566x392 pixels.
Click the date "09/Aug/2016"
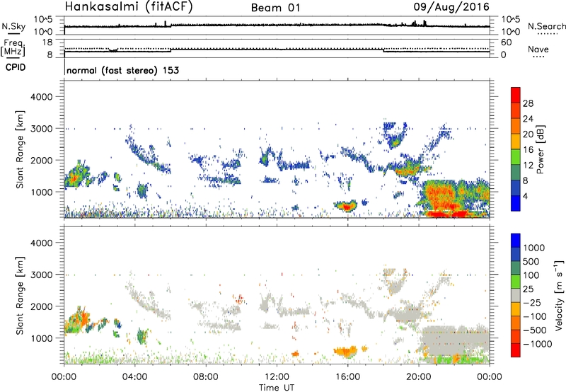pos(451,7)
